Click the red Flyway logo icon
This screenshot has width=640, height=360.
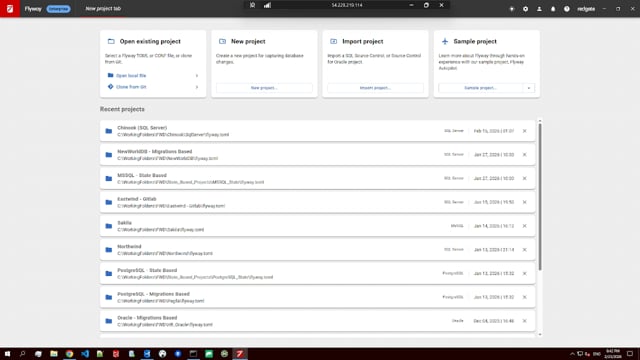[10, 9]
